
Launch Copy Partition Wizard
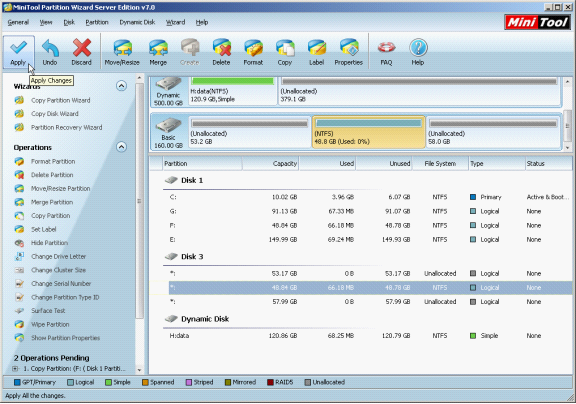(61, 100)
